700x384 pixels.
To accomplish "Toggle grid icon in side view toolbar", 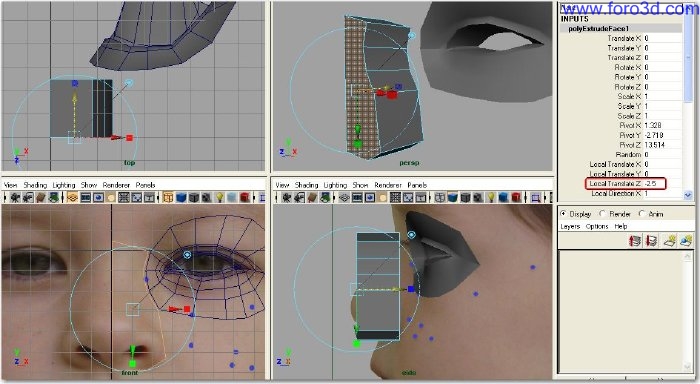I will coord(344,197).
